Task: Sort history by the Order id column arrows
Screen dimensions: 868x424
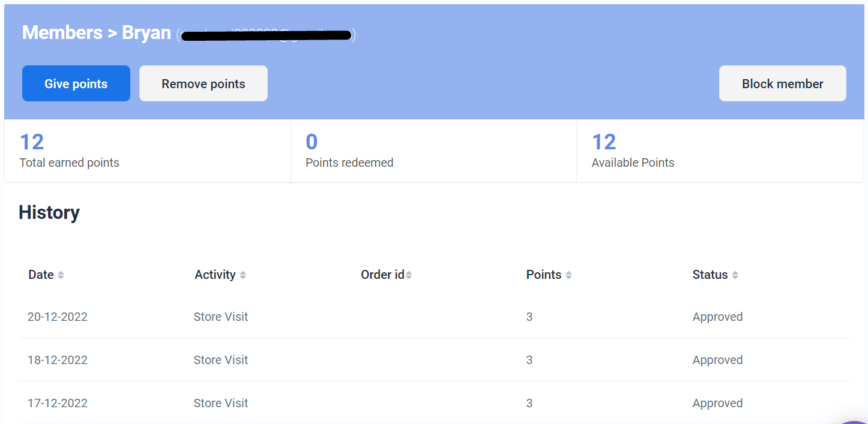Action: pyautogui.click(x=409, y=275)
